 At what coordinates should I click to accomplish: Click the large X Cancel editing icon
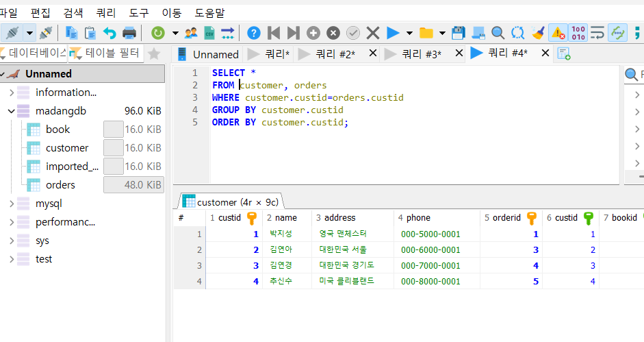[x=372, y=33]
